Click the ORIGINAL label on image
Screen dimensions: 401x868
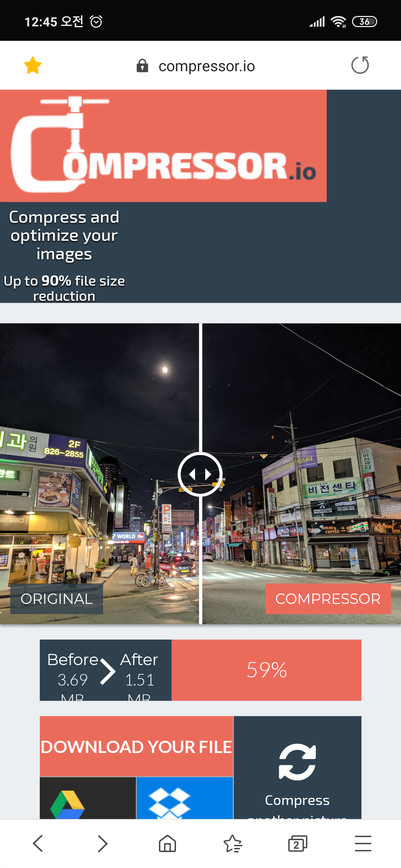click(x=56, y=599)
